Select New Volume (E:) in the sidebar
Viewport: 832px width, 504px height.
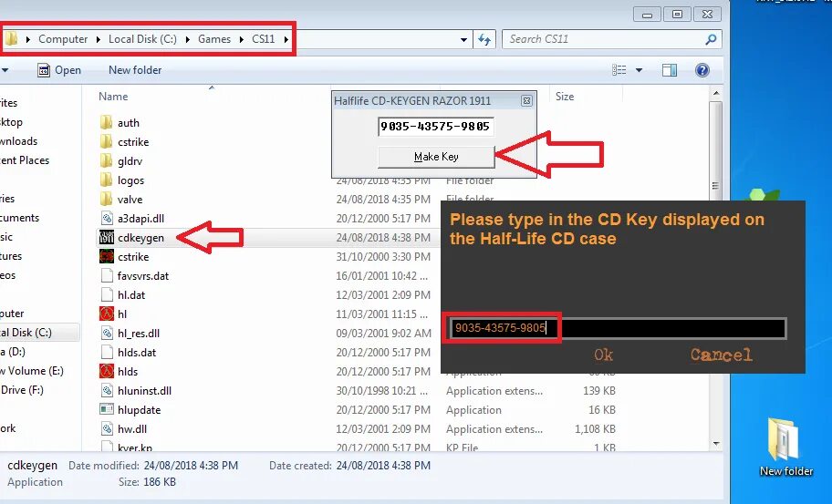32,371
